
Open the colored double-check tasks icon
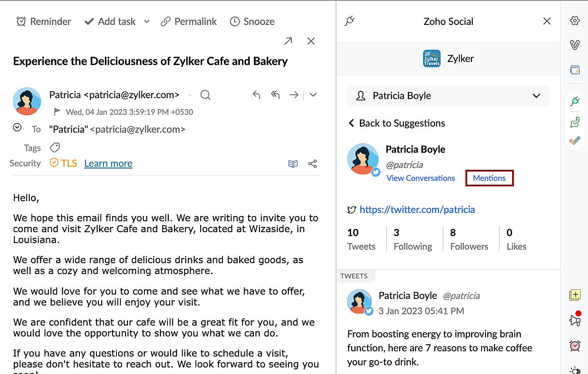(x=575, y=141)
